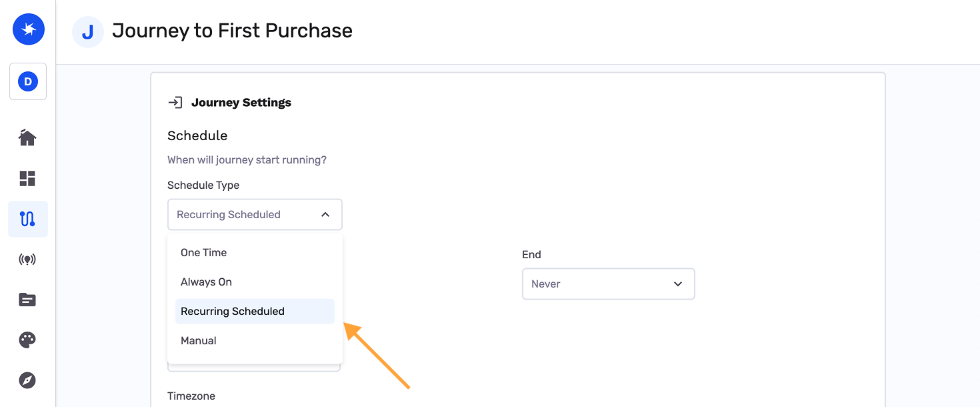Click the Journey to First Purchase title

(232, 31)
